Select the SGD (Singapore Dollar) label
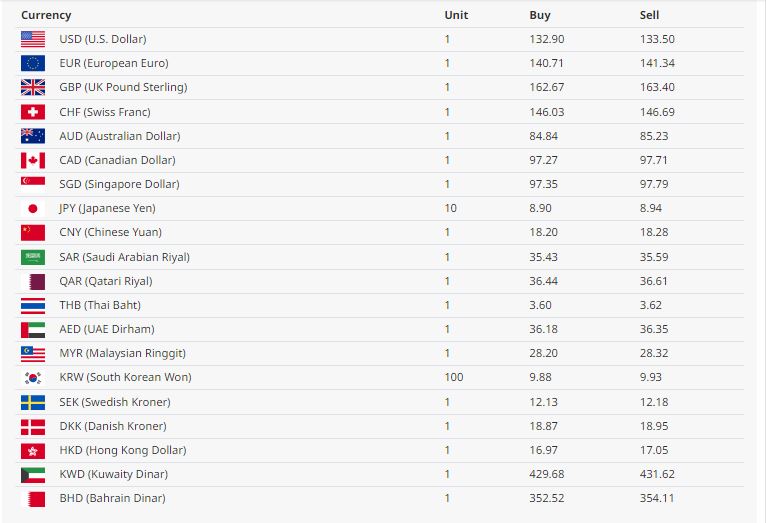The width and height of the screenshot is (766, 523). tap(120, 184)
